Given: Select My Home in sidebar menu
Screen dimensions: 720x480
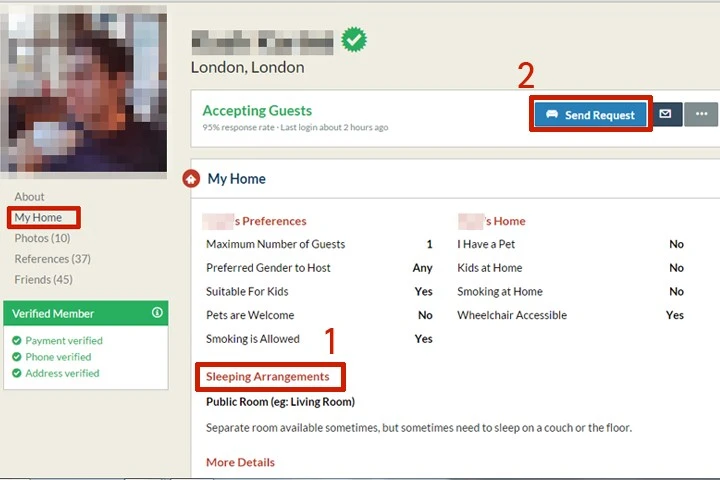Looking at the screenshot, I should [38, 217].
